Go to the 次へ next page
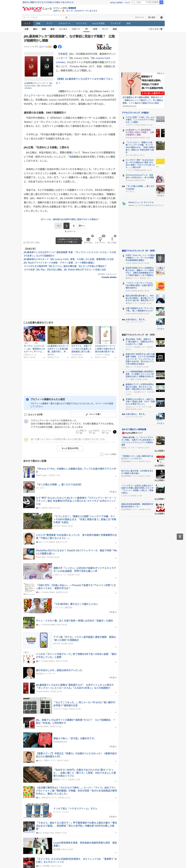 click(x=82, y=226)
